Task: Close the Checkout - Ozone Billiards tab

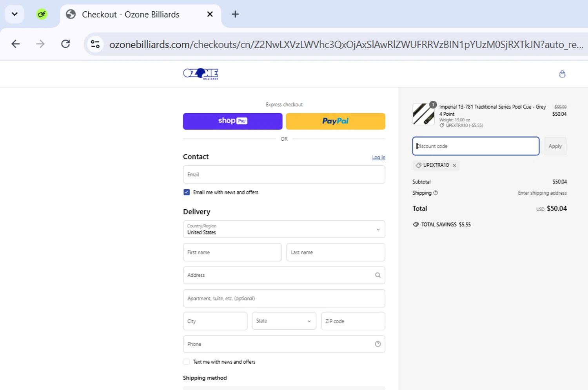Action: click(210, 15)
